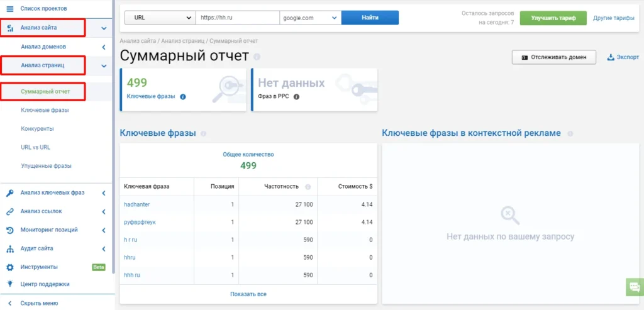The image size is (644, 310).
Task: Click the lightbulb support center icon
Action: tap(10, 284)
